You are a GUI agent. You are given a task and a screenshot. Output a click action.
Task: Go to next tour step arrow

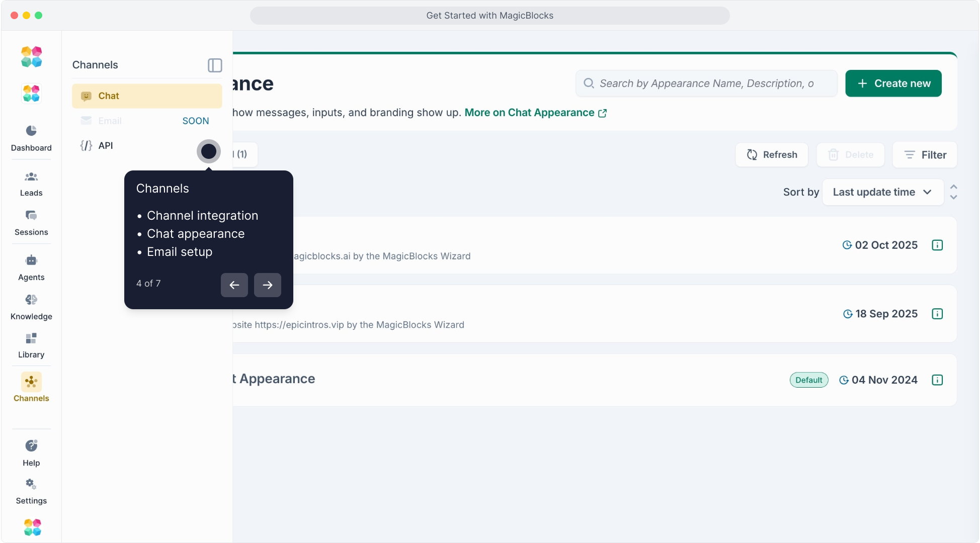pyautogui.click(x=268, y=285)
